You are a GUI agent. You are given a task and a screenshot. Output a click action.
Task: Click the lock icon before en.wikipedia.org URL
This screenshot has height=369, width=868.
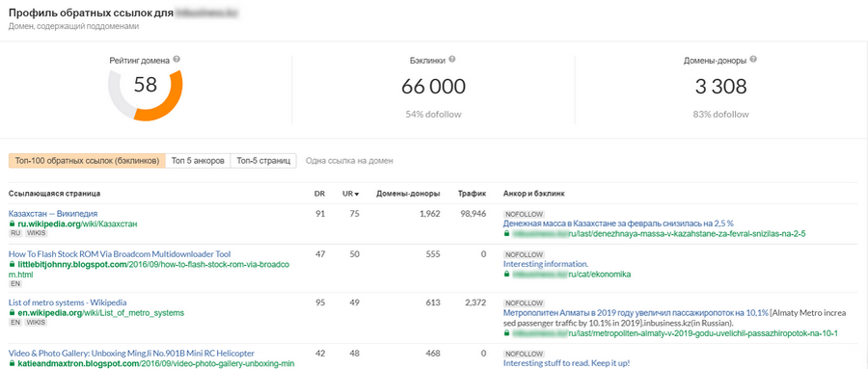click(x=12, y=313)
